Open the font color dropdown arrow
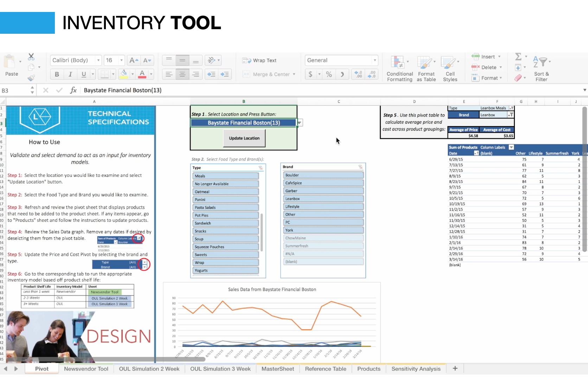 click(x=151, y=74)
